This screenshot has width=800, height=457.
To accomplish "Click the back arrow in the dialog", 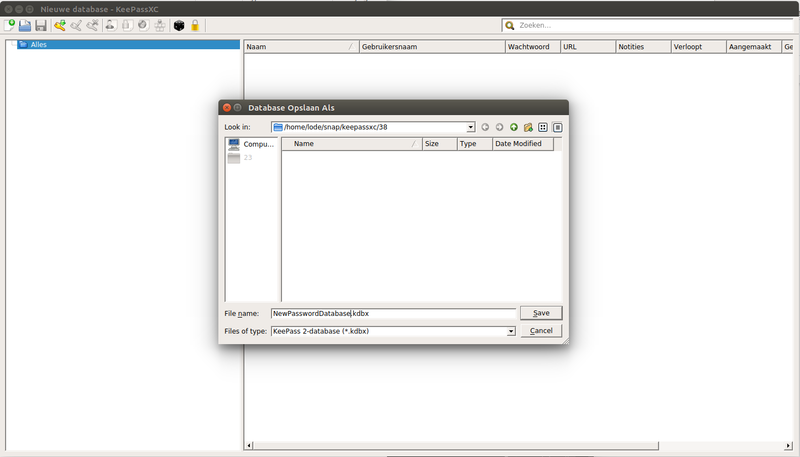I will coord(485,127).
